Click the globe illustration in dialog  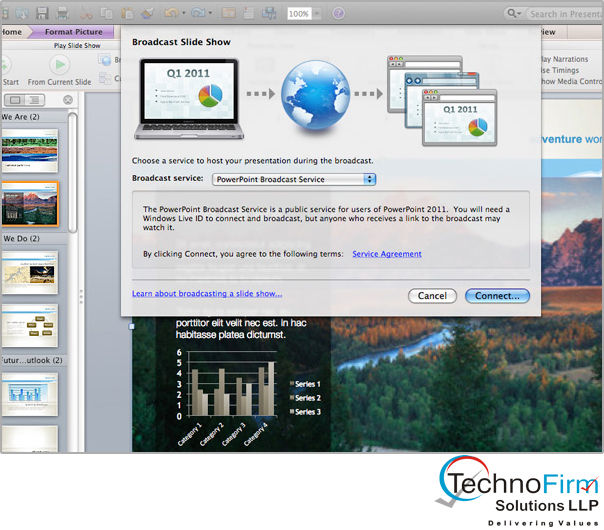click(315, 95)
